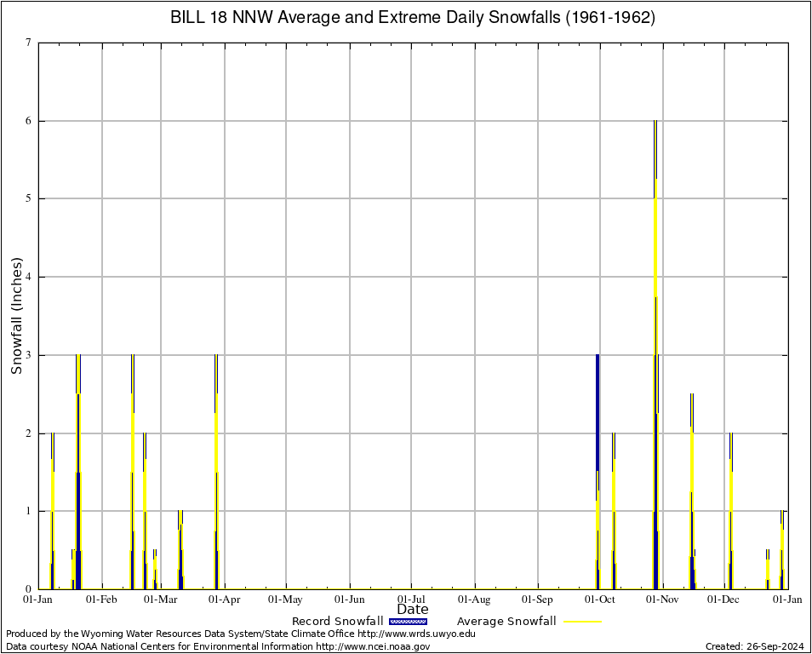Click the yellow Average Snowfall legend line
The height and width of the screenshot is (654, 812).
582,622
